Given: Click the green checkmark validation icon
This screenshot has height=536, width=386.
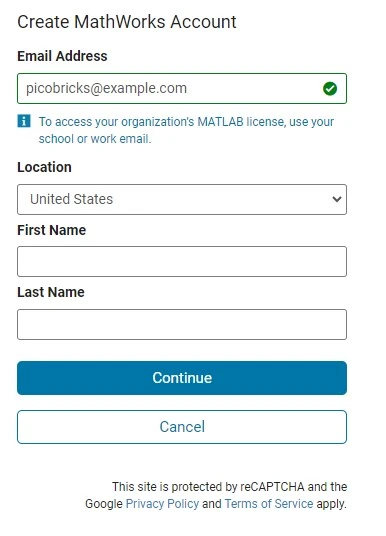Looking at the screenshot, I should (330, 89).
